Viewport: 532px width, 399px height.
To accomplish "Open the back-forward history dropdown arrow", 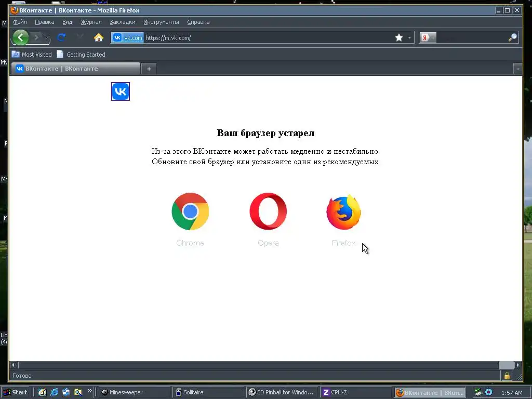I will click(x=46, y=37).
